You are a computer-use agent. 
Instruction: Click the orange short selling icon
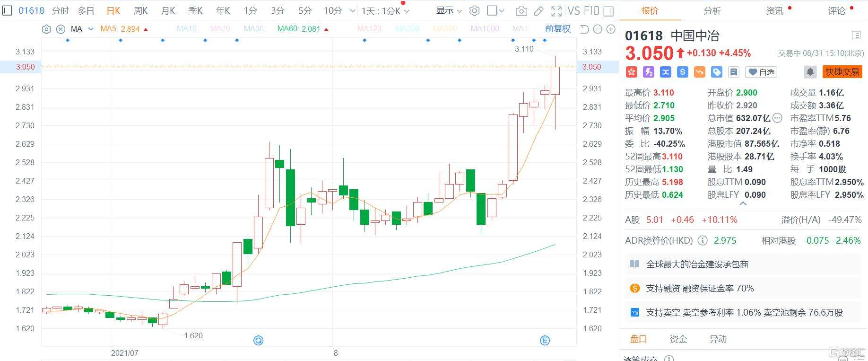coord(700,72)
